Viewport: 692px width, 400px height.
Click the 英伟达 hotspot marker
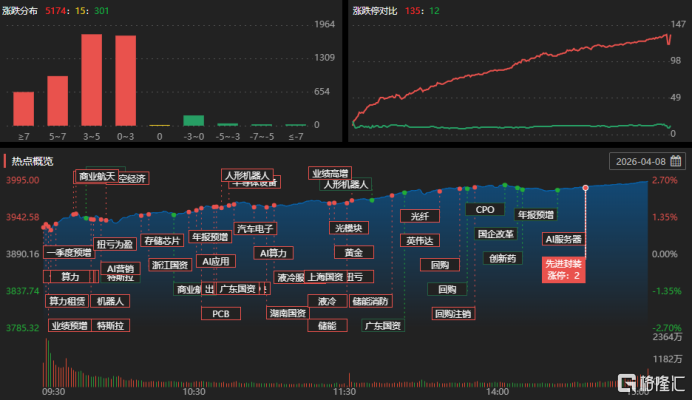coord(420,240)
